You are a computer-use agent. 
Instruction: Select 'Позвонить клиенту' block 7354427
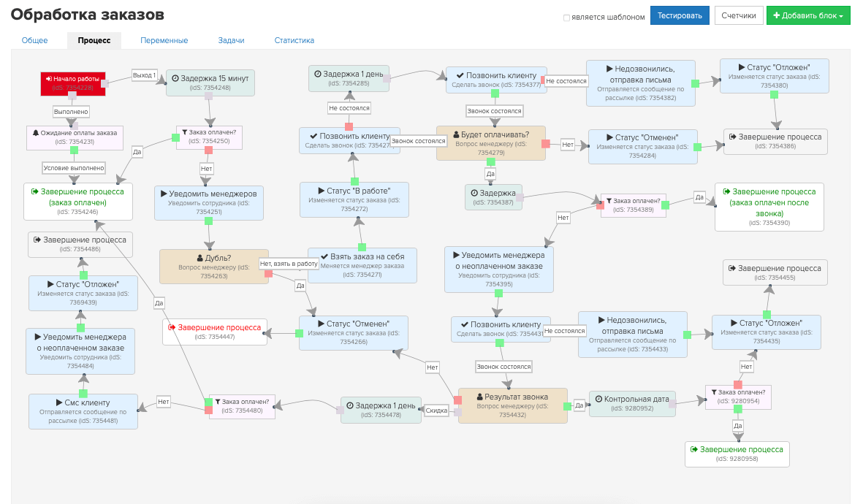pos(350,140)
